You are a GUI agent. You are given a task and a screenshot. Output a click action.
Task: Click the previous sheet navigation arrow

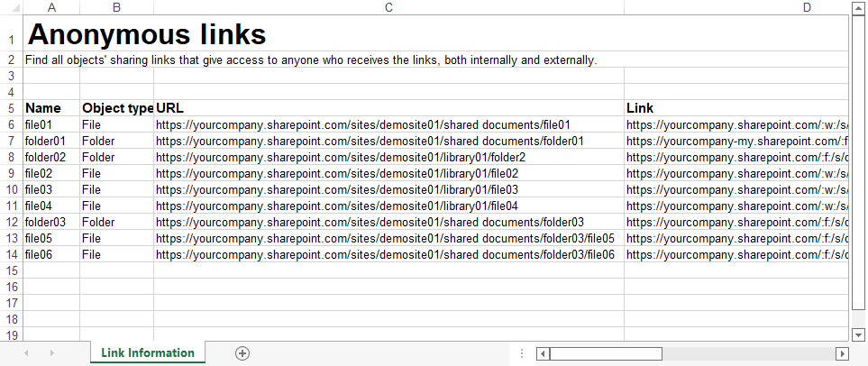click(26, 353)
